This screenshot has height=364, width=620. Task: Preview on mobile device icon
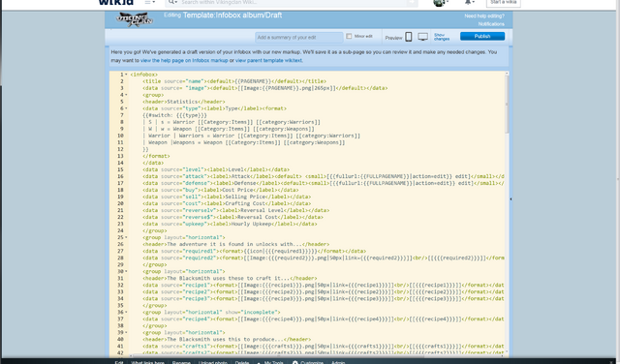click(409, 37)
